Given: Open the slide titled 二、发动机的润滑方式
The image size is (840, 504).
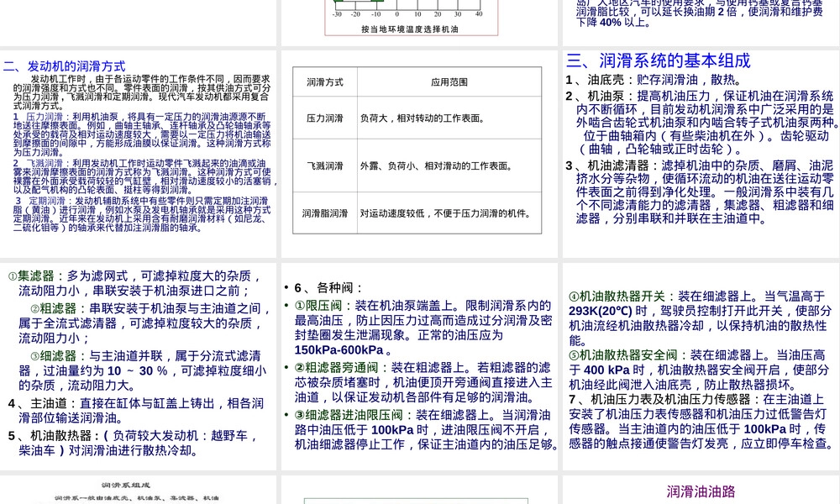Looking at the screenshot, I should (x=139, y=154).
